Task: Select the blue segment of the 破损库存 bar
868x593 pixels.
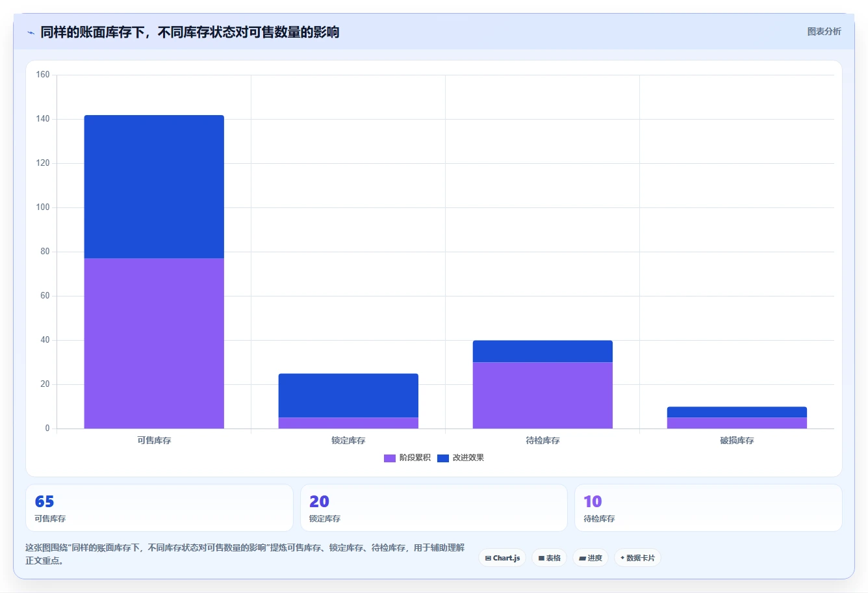Action: [737, 412]
